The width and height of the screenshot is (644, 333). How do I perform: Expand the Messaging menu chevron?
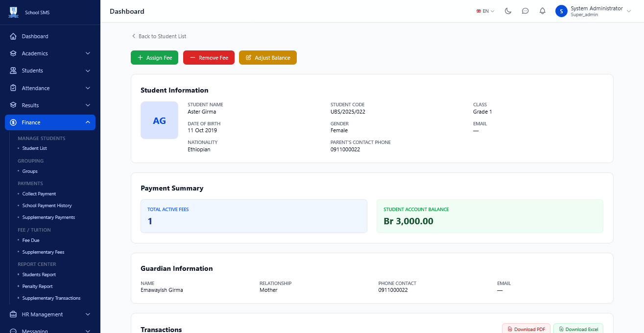[88, 331]
